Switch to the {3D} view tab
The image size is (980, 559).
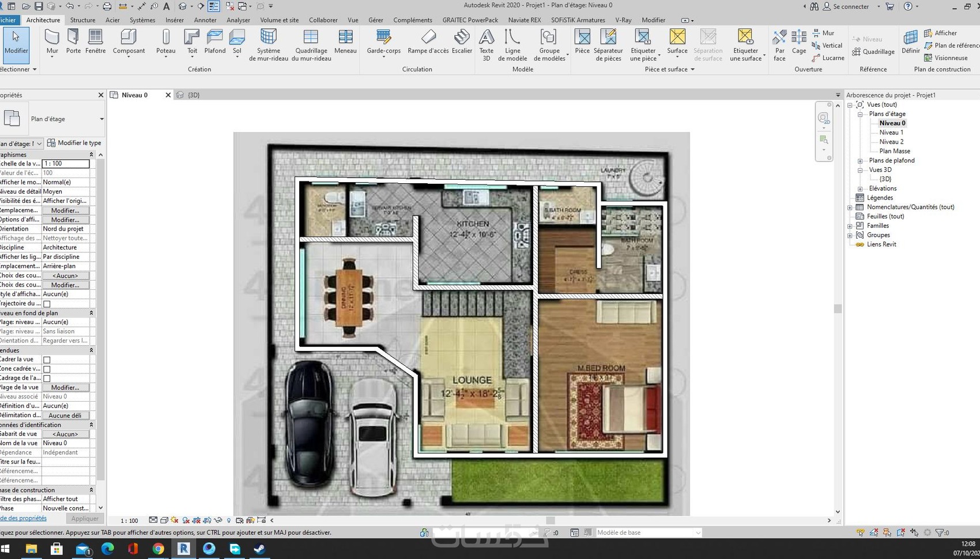point(194,95)
